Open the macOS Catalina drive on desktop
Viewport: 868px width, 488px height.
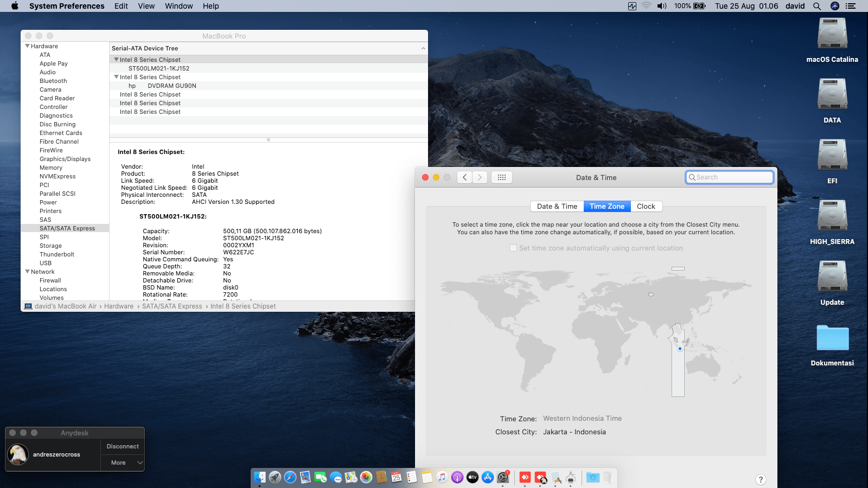832,41
